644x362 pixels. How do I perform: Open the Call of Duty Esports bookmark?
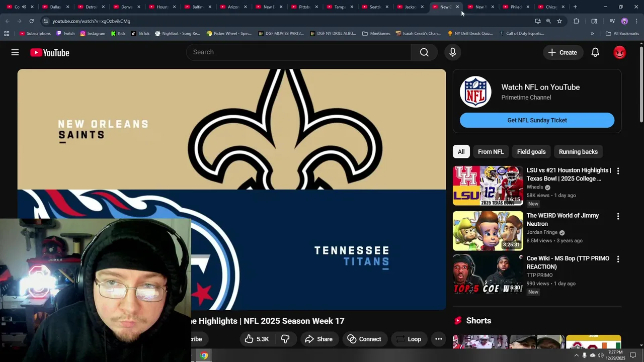pyautogui.click(x=522, y=34)
